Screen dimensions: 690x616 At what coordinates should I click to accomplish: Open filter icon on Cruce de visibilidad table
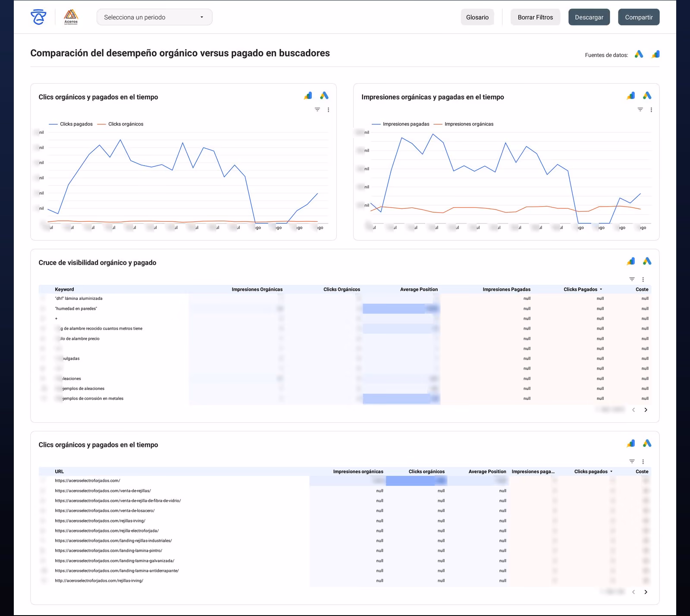(632, 280)
